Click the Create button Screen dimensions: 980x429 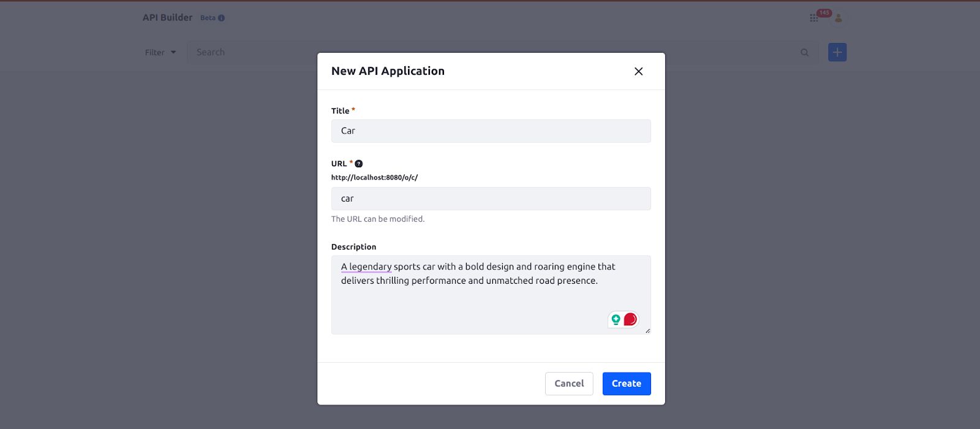pos(627,384)
